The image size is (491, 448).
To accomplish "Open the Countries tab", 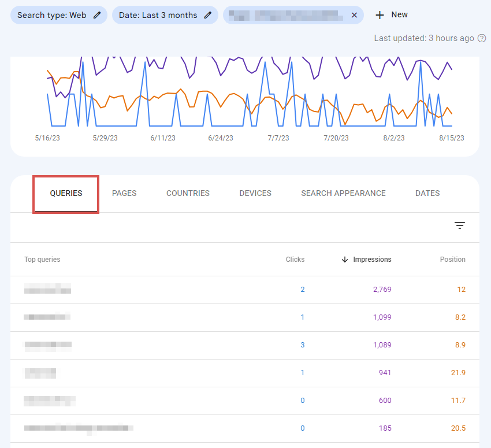I will click(x=188, y=193).
